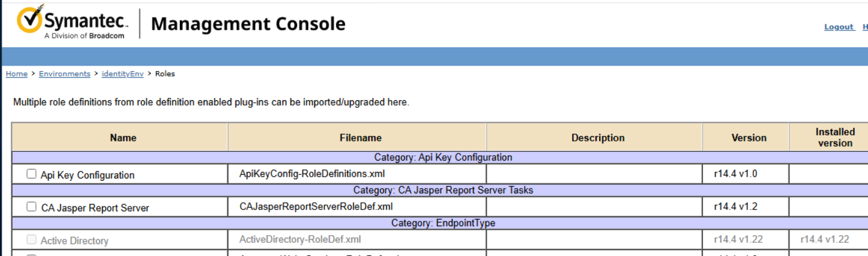Click the Management Console title text
Image resolution: width=868 pixels, height=256 pixels.
pos(248,24)
